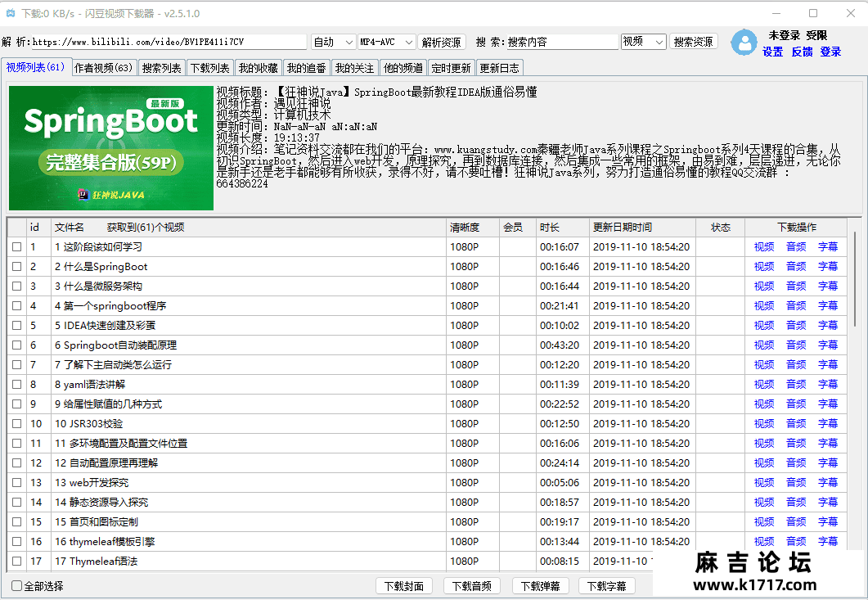Switch to the 视频列表(61) tab
This screenshot has height=600, width=868.
pos(35,68)
